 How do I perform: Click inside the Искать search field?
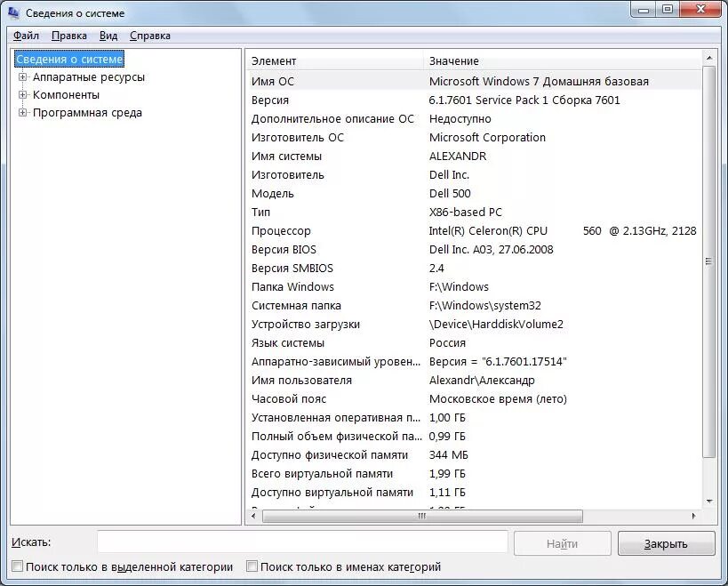point(302,542)
